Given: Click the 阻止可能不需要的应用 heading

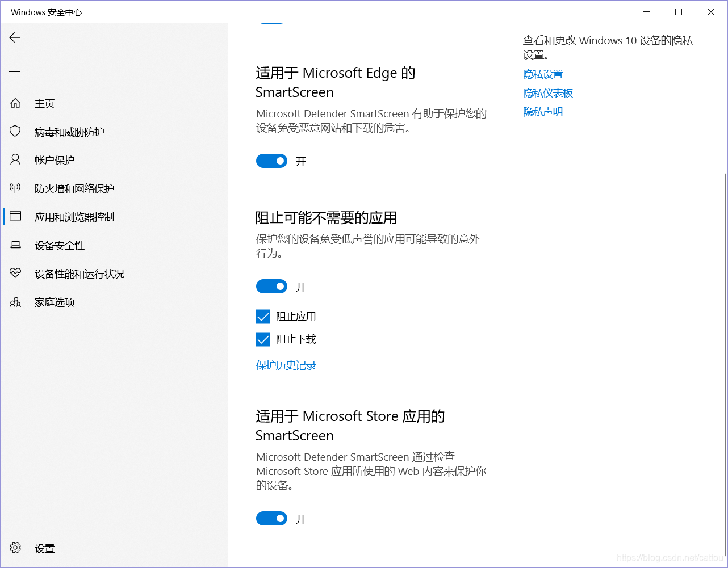Looking at the screenshot, I should coord(327,218).
